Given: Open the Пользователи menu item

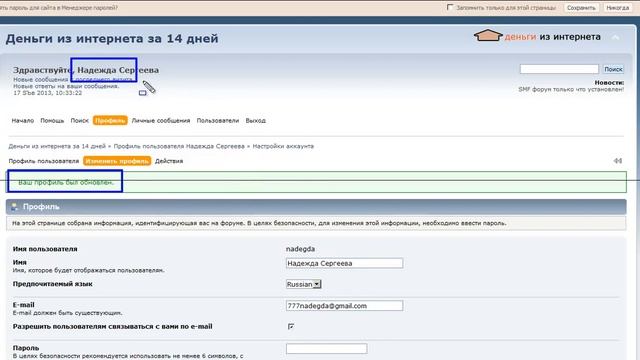Looking at the screenshot, I should [218, 120].
